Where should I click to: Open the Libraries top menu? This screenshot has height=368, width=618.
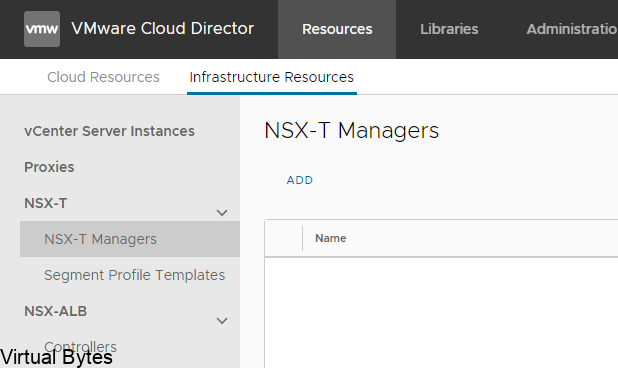pos(449,29)
